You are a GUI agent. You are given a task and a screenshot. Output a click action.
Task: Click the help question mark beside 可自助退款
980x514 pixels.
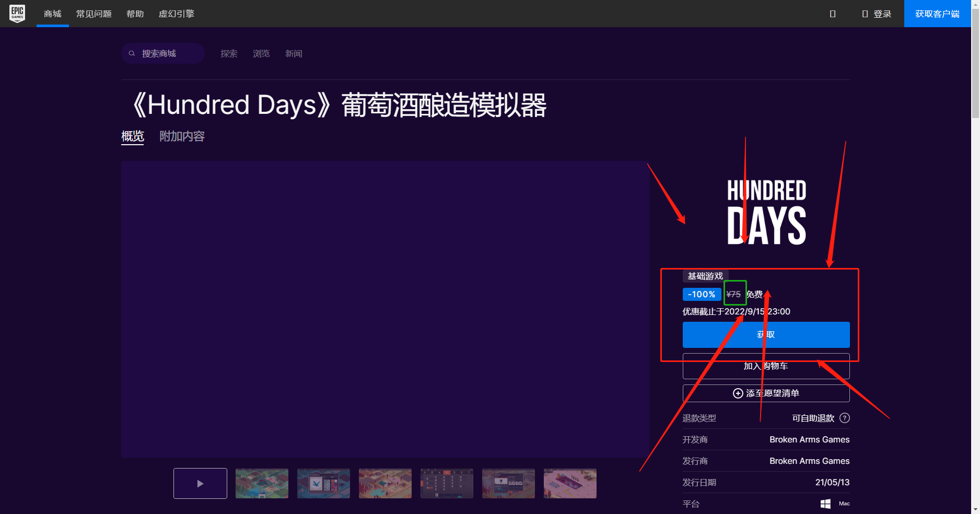click(x=845, y=418)
